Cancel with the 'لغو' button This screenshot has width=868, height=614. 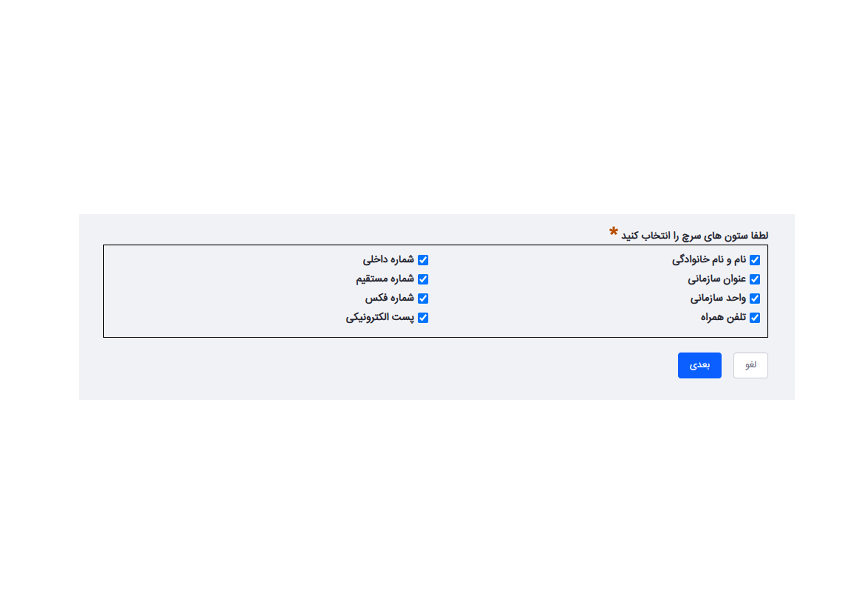point(750,365)
